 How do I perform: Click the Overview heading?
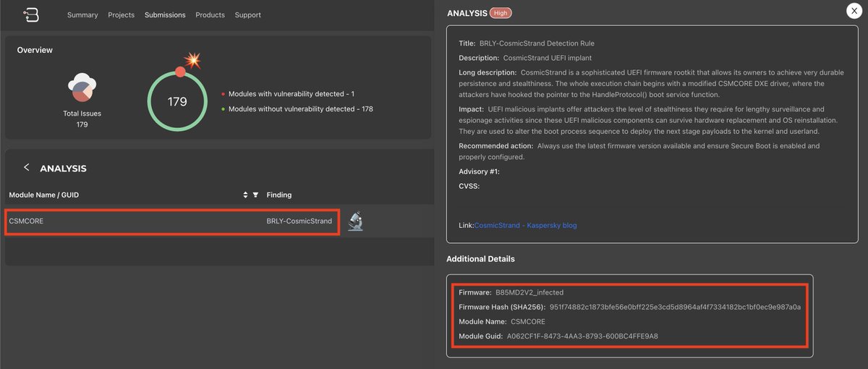(35, 50)
